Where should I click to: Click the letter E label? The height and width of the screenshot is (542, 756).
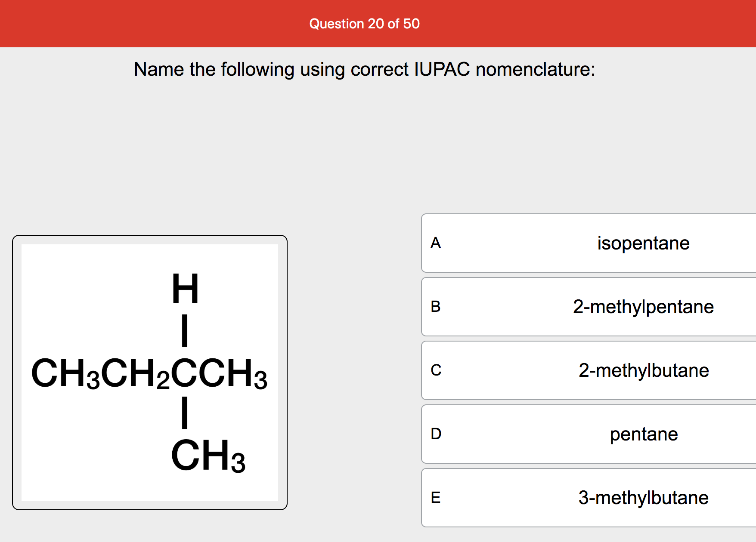[436, 498]
